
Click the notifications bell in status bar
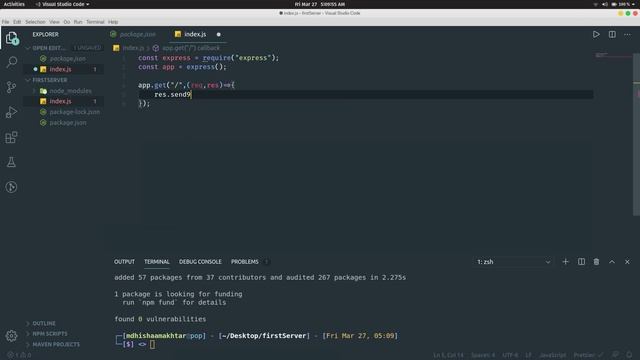[629, 355]
